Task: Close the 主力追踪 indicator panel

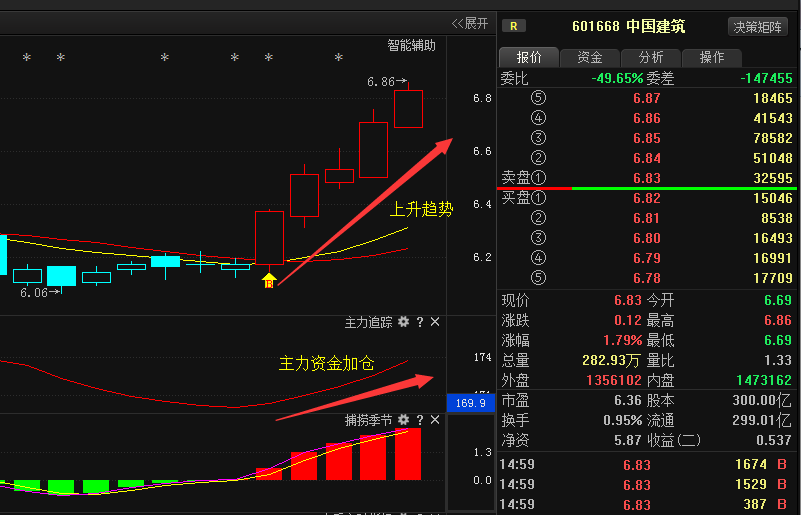Action: tap(435, 322)
